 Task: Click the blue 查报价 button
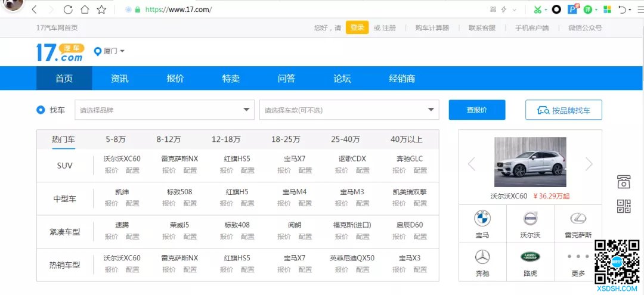(x=477, y=110)
